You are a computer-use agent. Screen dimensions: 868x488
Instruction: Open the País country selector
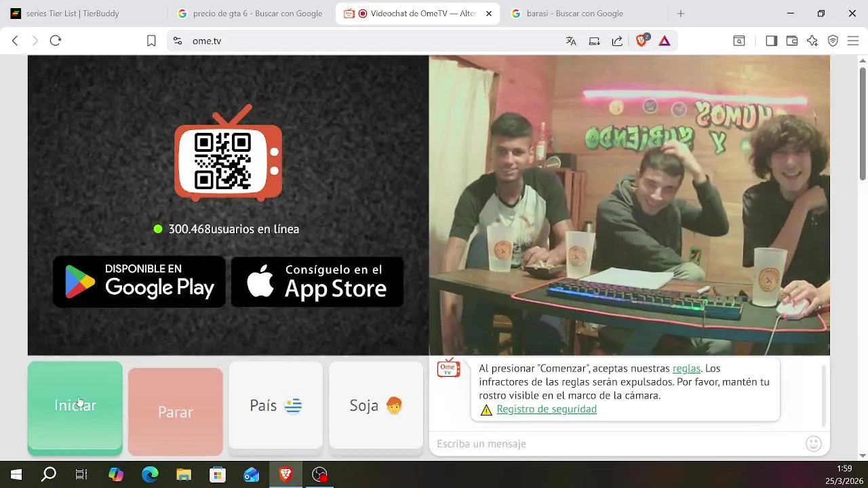point(275,405)
